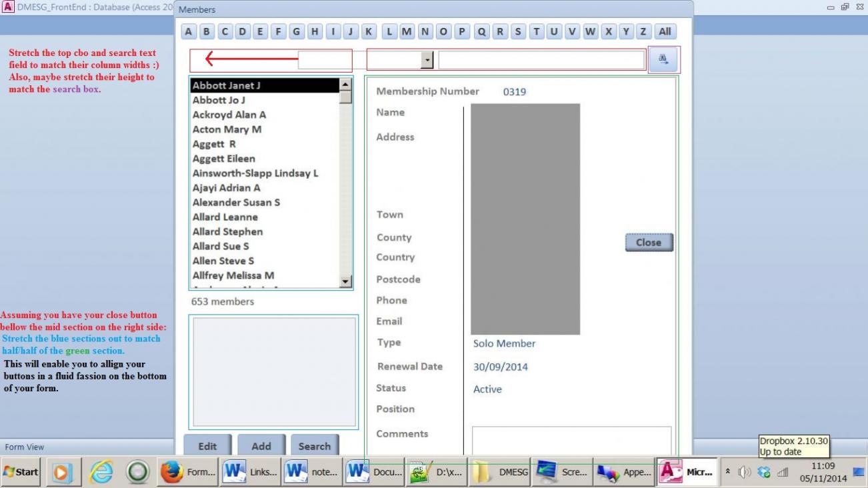The width and height of the screenshot is (868, 488).
Task: Click the Edit button
Action: click(207, 446)
